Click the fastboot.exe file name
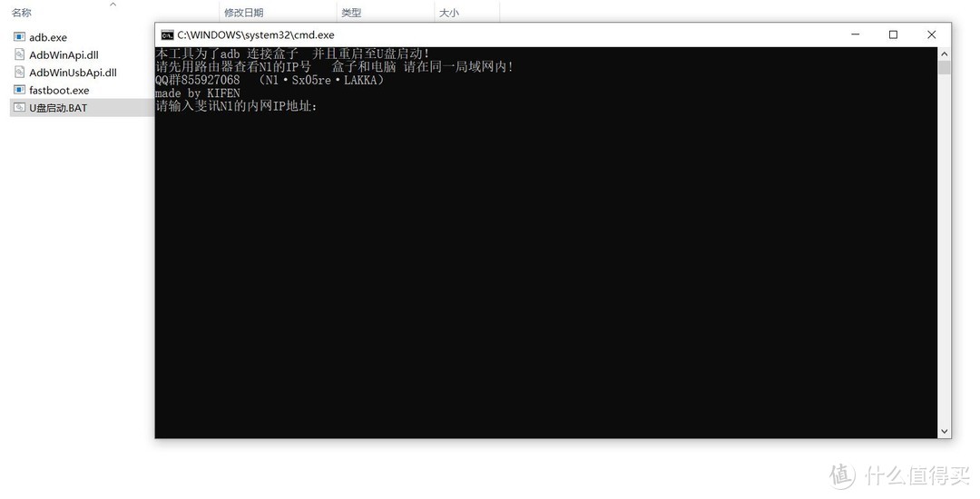 [59, 90]
